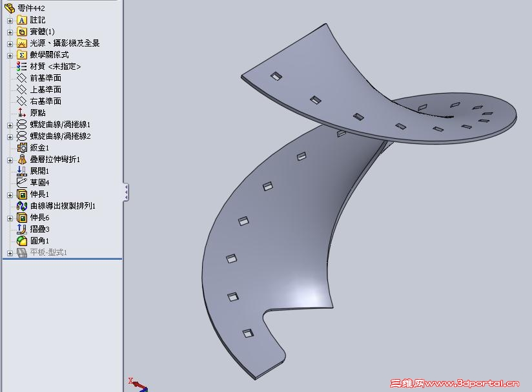Click the 數學關係式 equations folder icon
The image size is (532, 392).
pyautogui.click(x=22, y=55)
